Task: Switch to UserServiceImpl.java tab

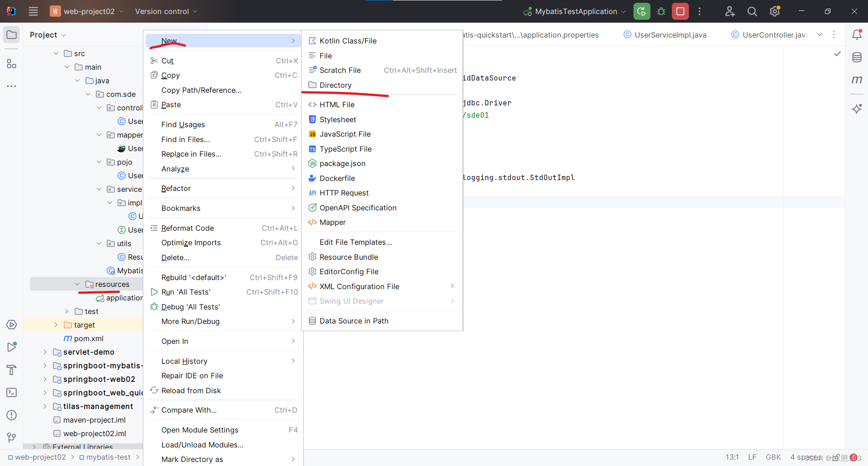Action: (665, 35)
